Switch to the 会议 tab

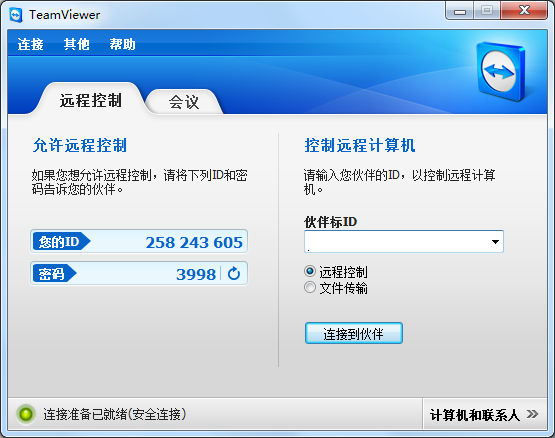coord(184,102)
